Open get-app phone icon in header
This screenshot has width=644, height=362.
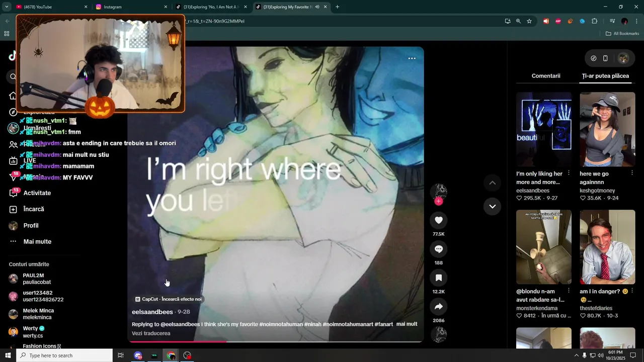point(605,58)
